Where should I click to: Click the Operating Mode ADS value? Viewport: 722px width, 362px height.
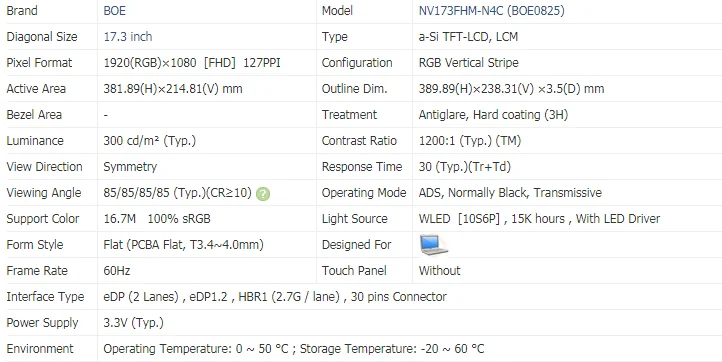[x=510, y=193]
